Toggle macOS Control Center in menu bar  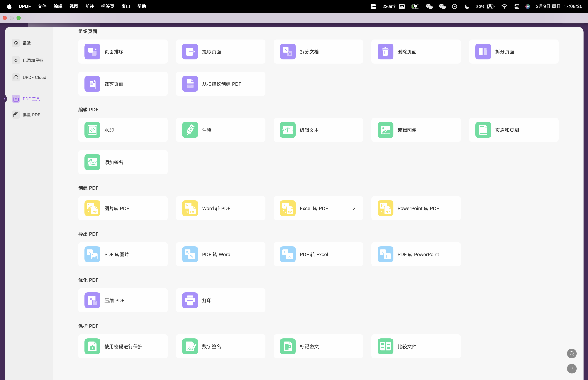point(516,6)
